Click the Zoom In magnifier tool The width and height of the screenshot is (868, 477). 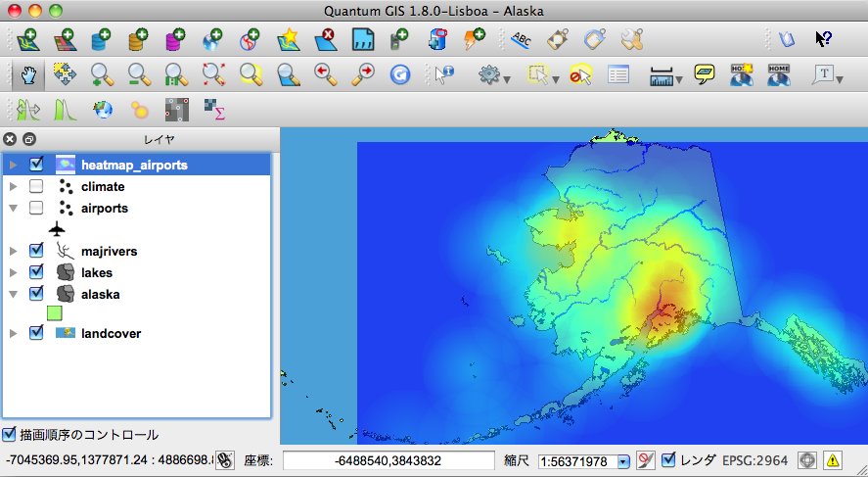pyautogui.click(x=102, y=73)
